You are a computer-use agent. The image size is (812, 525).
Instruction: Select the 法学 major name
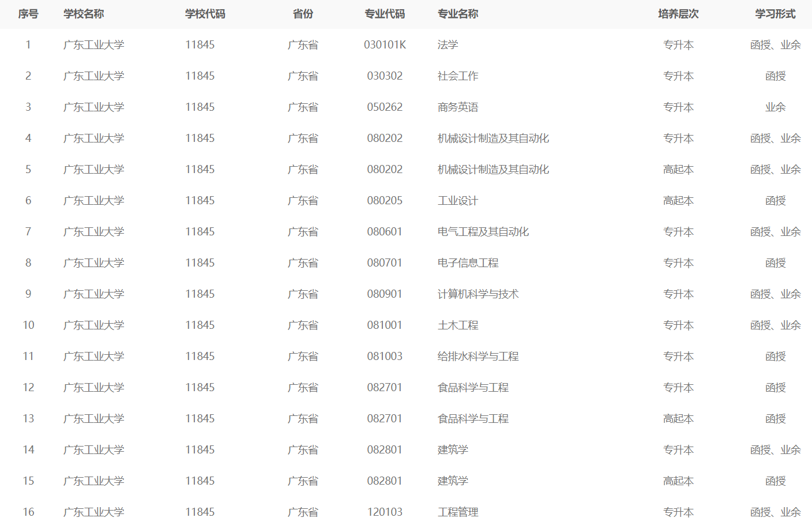[x=448, y=45]
